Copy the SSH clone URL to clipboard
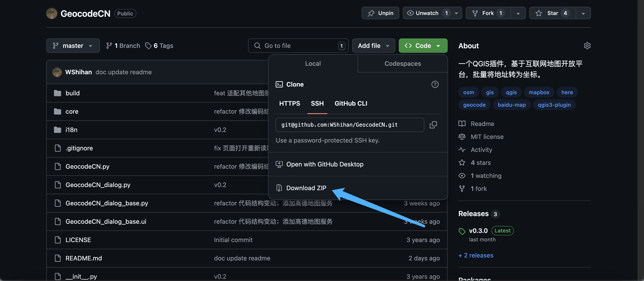The height and width of the screenshot is (281, 644). (433, 125)
